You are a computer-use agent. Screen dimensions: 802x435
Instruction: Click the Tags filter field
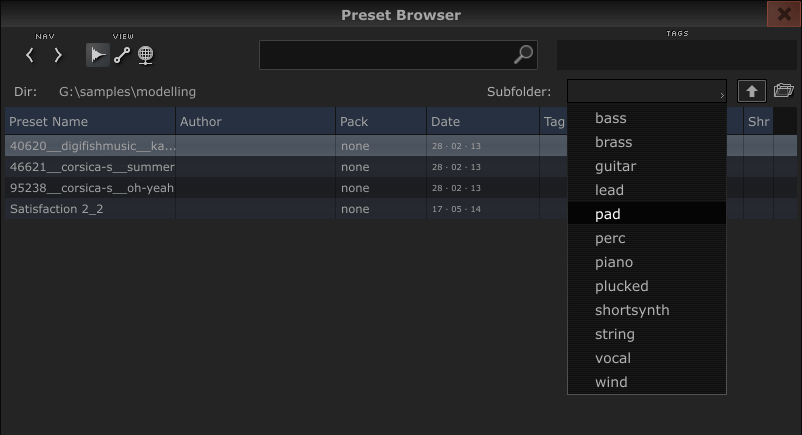click(x=677, y=55)
